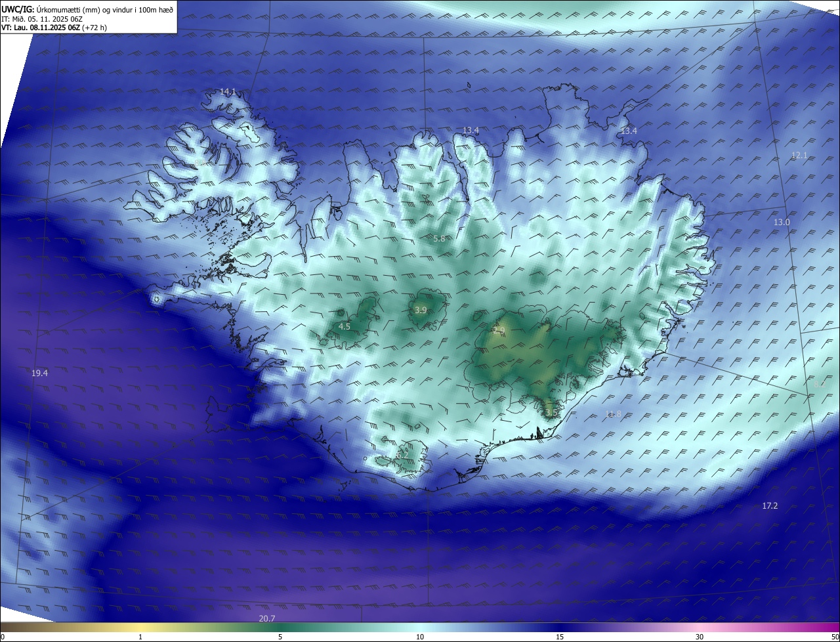The height and width of the screenshot is (642, 840).
Task: Select the 4.5 value label
Action: click(345, 326)
